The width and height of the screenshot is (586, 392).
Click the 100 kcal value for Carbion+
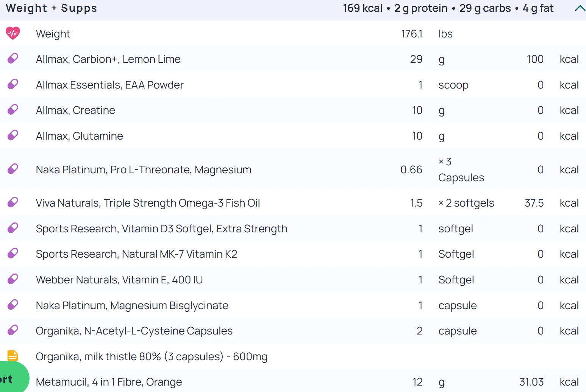535,59
